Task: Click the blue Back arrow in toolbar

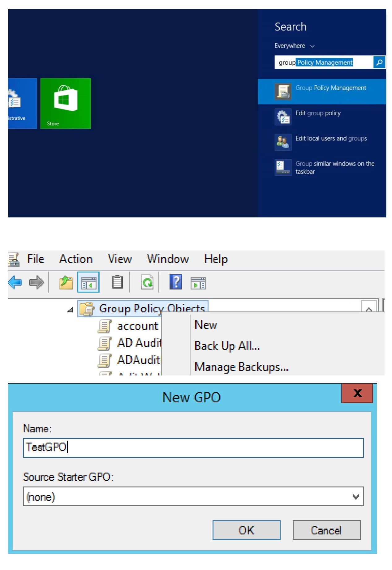Action: click(15, 282)
